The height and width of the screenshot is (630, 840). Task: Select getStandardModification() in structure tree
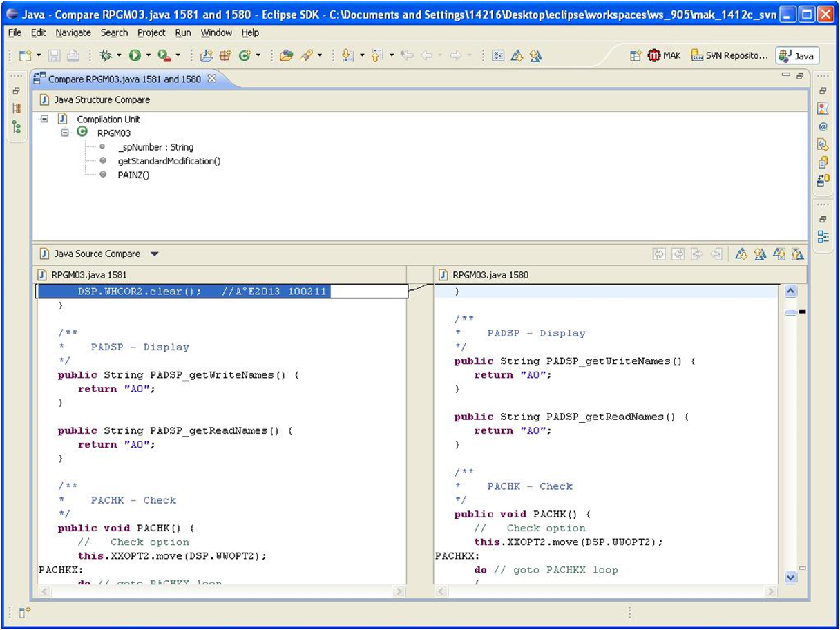click(169, 161)
